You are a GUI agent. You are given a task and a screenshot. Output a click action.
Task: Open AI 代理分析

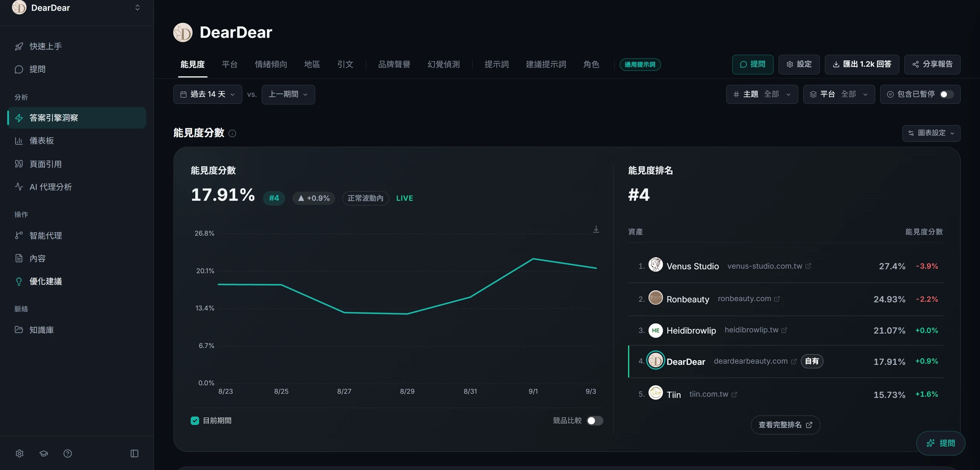coord(76,187)
